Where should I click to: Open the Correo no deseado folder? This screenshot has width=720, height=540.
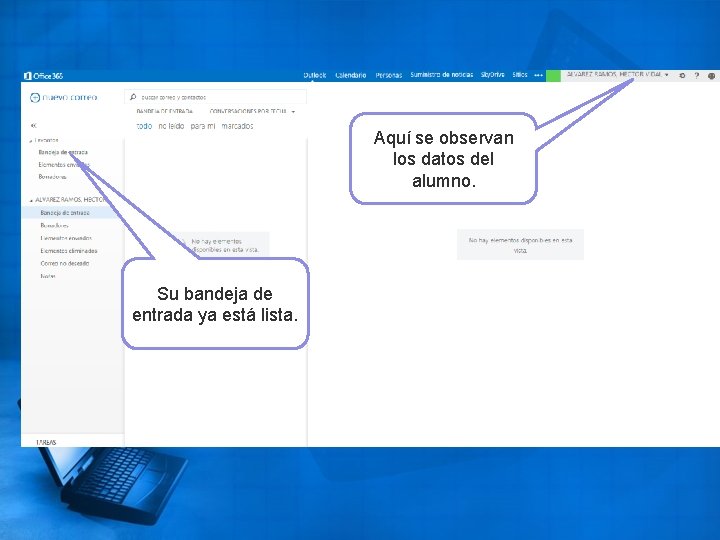click(65, 263)
